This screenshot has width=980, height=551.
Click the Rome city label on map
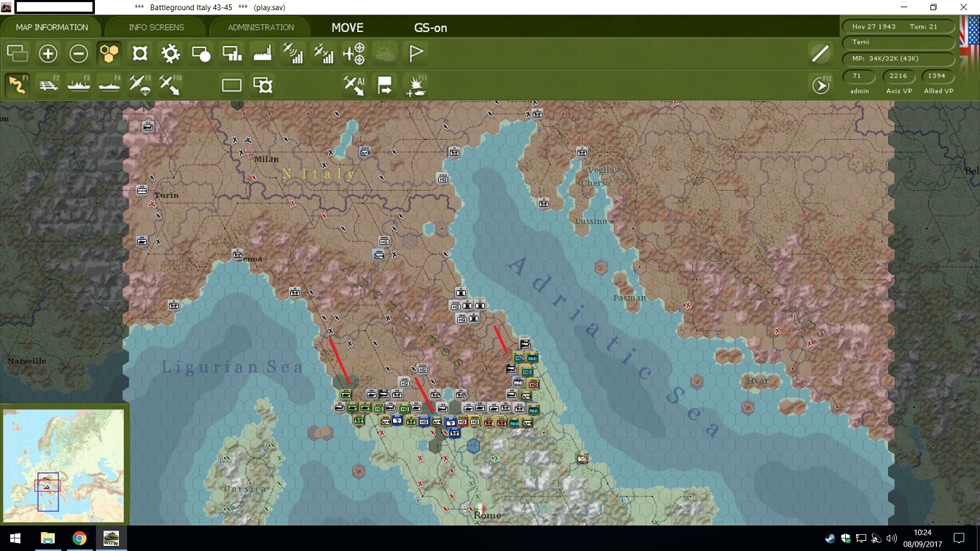coord(488,515)
